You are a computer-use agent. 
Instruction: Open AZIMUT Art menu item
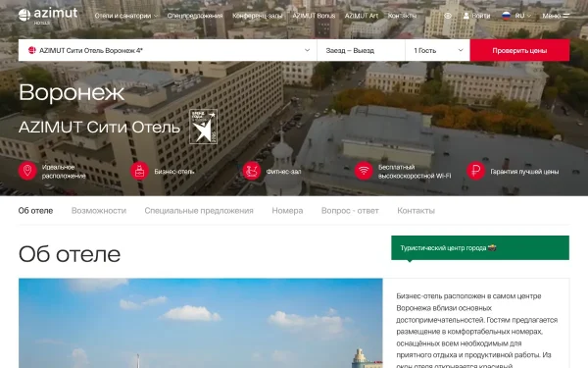pos(362,16)
